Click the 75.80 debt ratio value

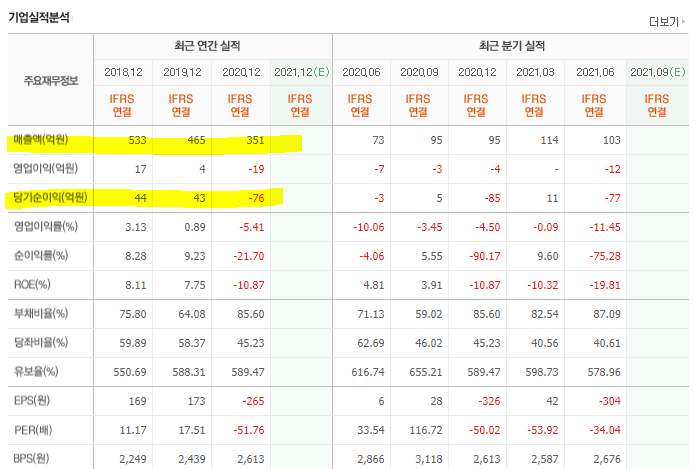(133, 314)
